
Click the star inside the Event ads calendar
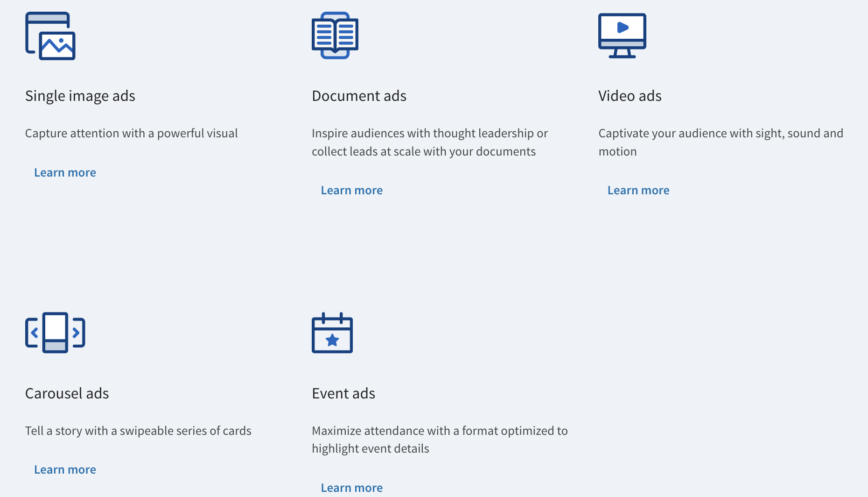coord(332,341)
